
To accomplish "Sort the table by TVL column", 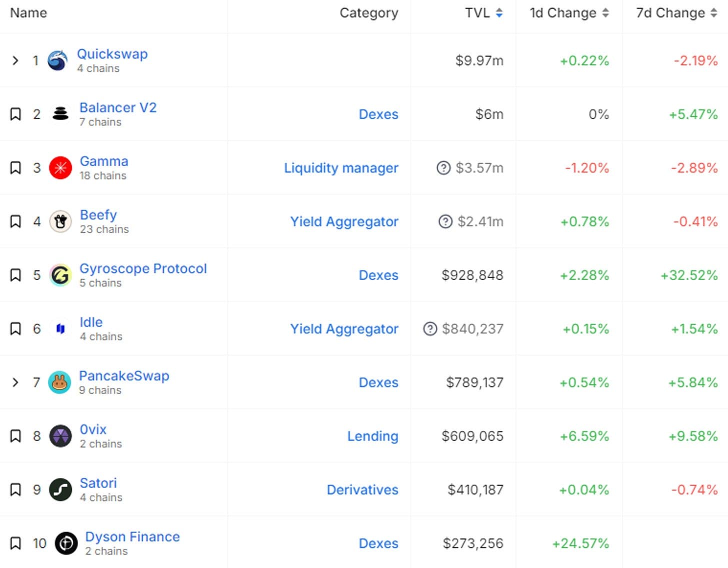I will click(483, 13).
